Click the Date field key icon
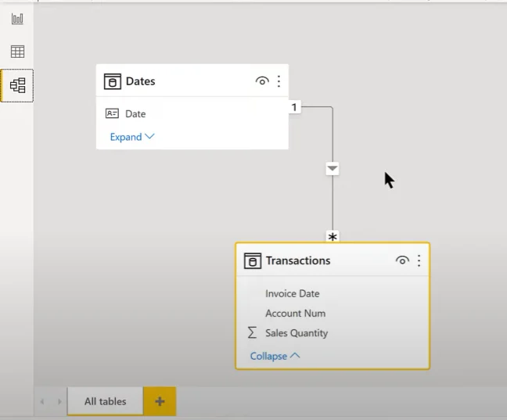Image resolution: width=507 pixels, height=420 pixels. pos(112,113)
